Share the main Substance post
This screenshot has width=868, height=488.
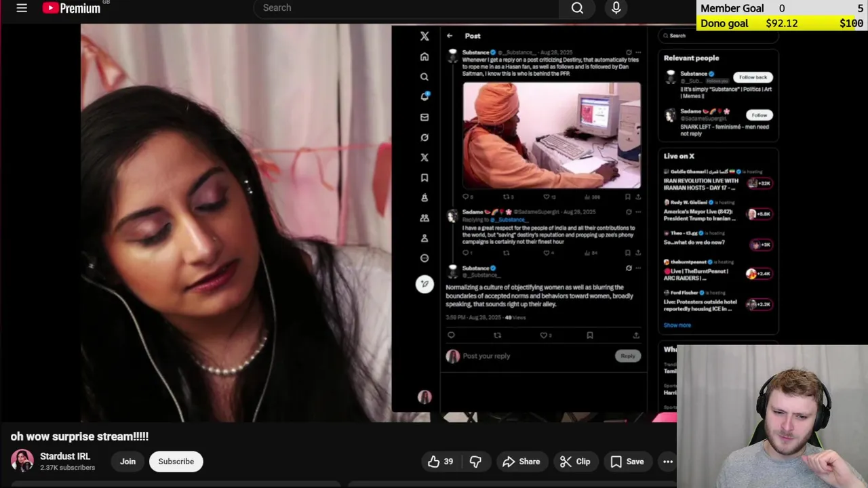tap(636, 335)
